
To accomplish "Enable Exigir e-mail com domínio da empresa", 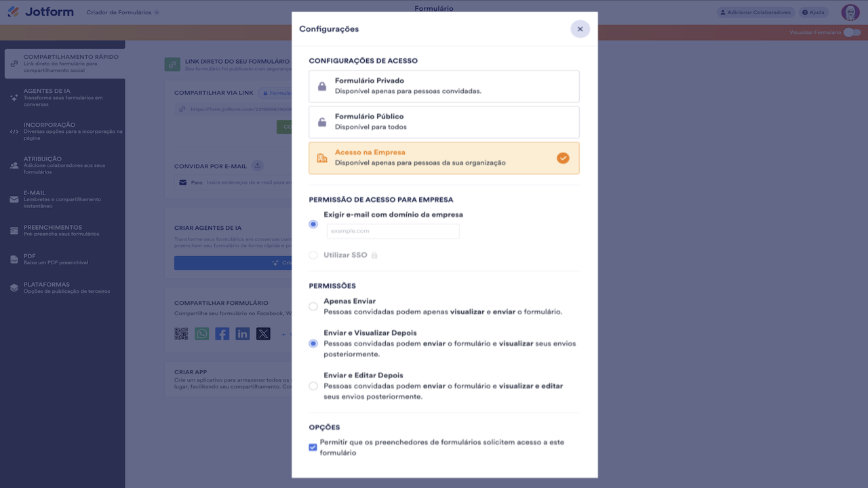I will pos(313,224).
